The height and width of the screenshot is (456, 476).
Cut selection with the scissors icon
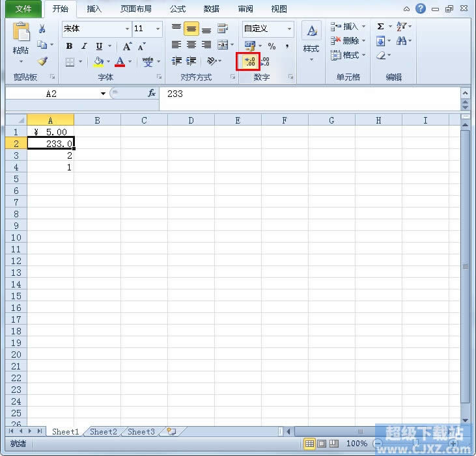(42, 29)
